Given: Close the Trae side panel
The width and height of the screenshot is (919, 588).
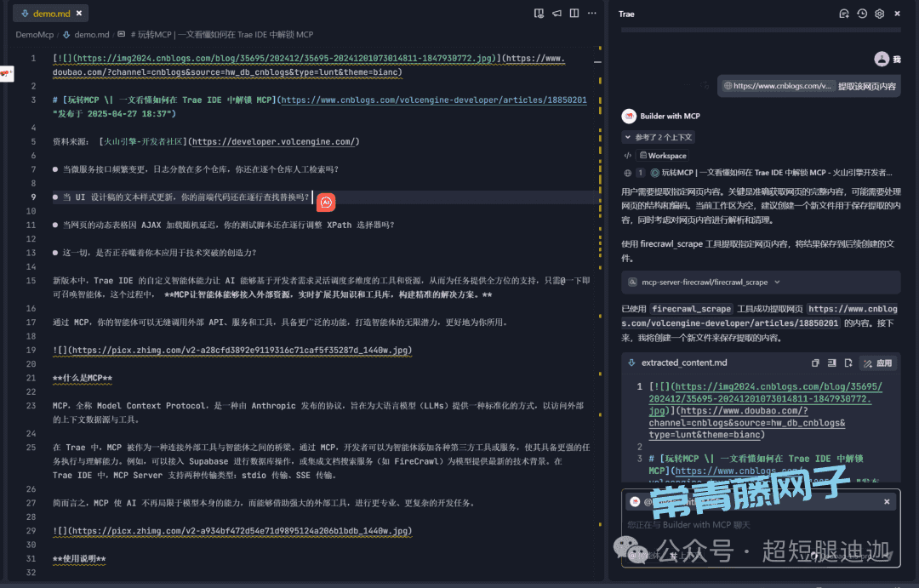Looking at the screenshot, I should (898, 14).
